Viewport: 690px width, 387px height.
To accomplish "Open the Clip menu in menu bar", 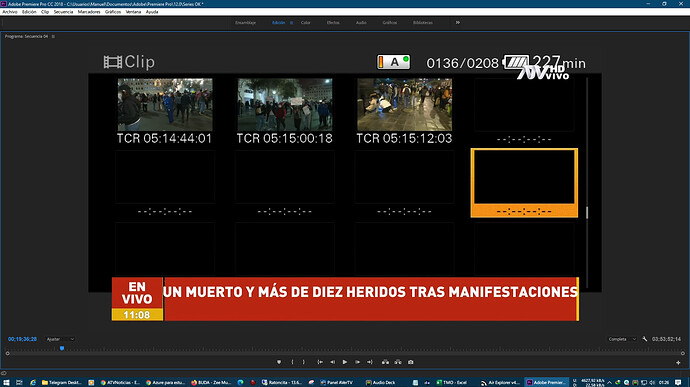I will tap(45, 12).
